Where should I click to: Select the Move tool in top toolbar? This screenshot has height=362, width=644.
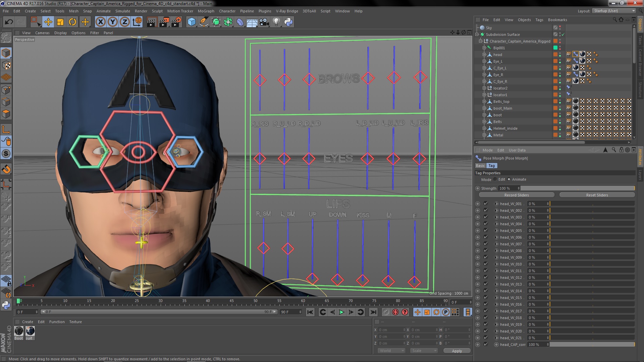tap(48, 22)
